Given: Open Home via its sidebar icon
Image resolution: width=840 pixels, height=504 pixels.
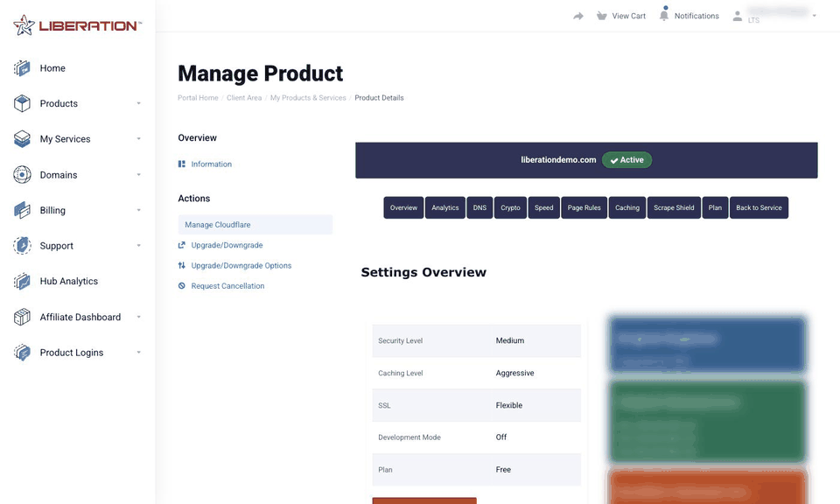Looking at the screenshot, I should [22, 68].
